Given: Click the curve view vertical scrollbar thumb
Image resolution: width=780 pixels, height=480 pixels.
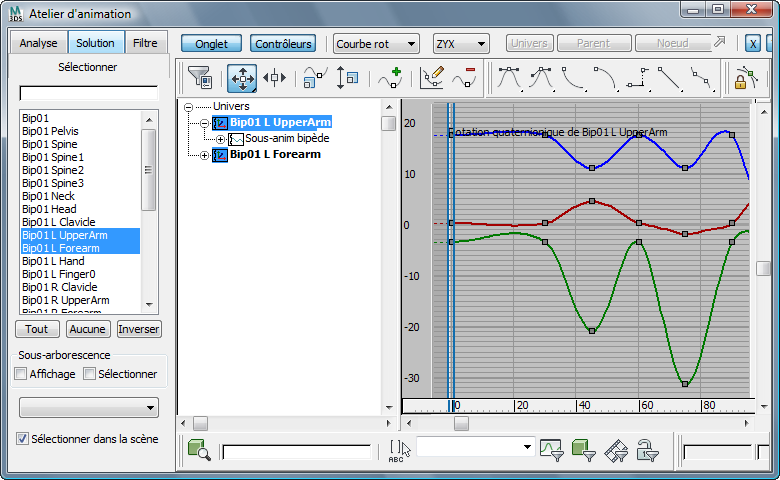Looking at the screenshot, I should 764,268.
